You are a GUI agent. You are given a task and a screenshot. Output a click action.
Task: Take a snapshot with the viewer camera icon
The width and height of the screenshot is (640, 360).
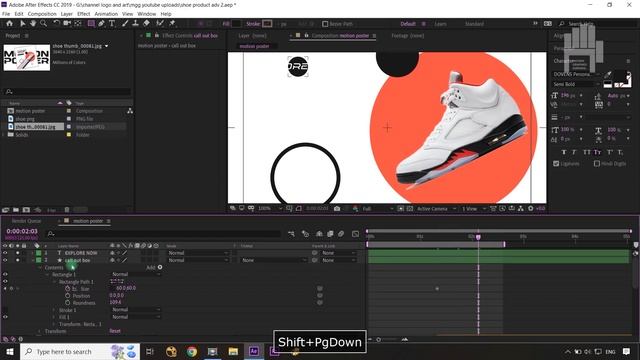(337, 209)
